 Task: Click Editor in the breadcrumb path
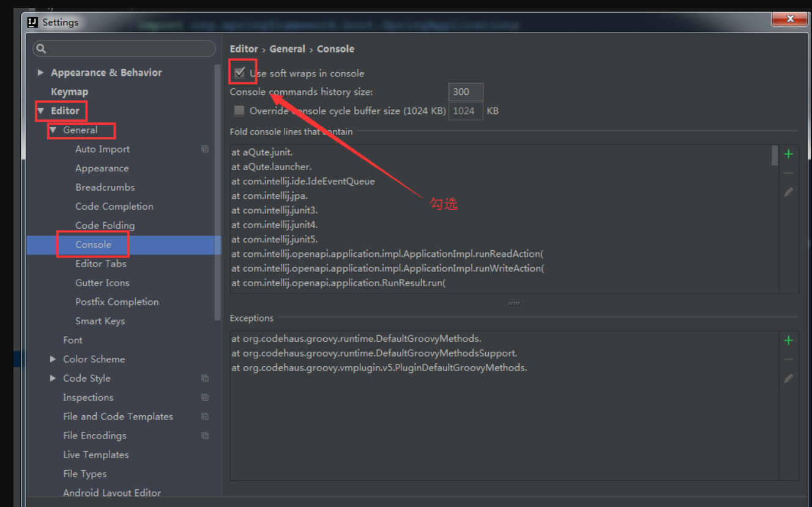pos(244,49)
